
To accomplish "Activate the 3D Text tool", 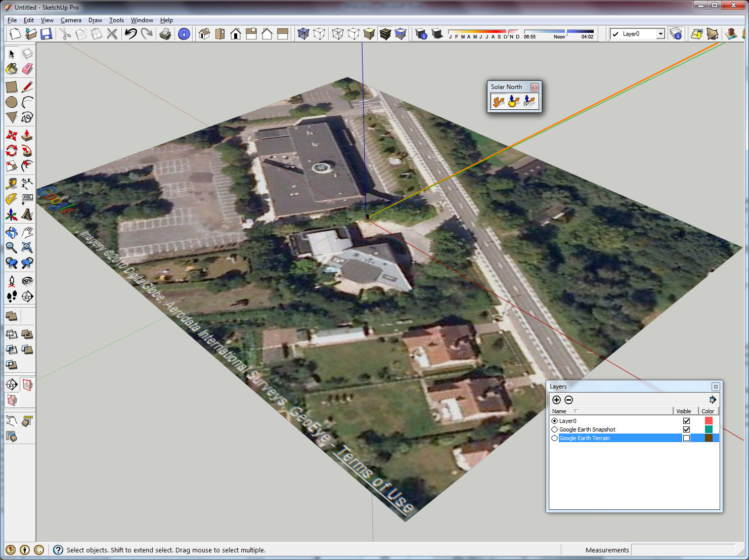I will tap(27, 214).
